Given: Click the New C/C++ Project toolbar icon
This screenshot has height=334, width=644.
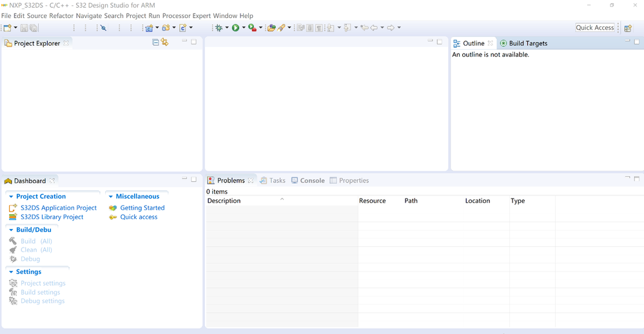Looking at the screenshot, I should pos(149,28).
